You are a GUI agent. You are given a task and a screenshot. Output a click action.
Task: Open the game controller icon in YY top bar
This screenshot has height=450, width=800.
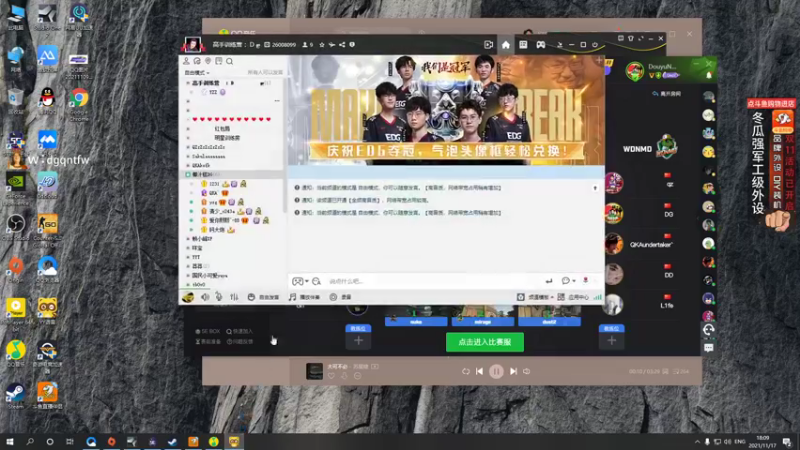541,45
